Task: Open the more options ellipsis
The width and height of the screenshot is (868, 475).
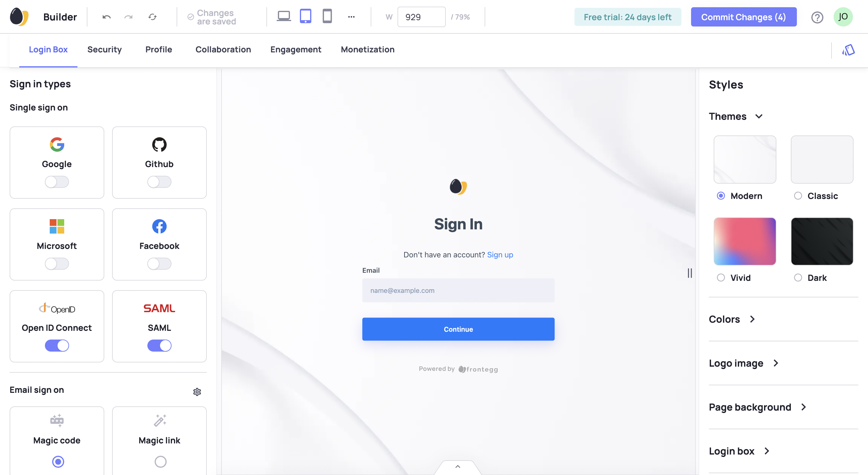Action: (x=351, y=17)
